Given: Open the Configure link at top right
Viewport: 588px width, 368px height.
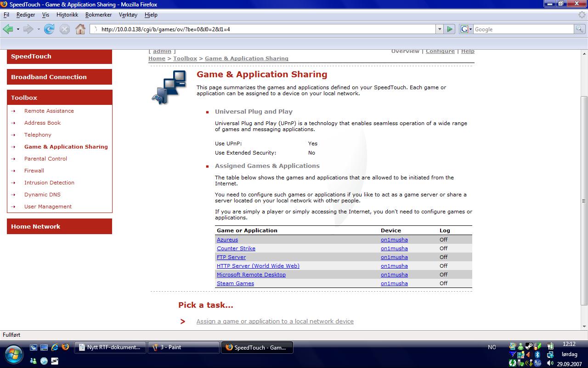Looking at the screenshot, I should point(440,51).
